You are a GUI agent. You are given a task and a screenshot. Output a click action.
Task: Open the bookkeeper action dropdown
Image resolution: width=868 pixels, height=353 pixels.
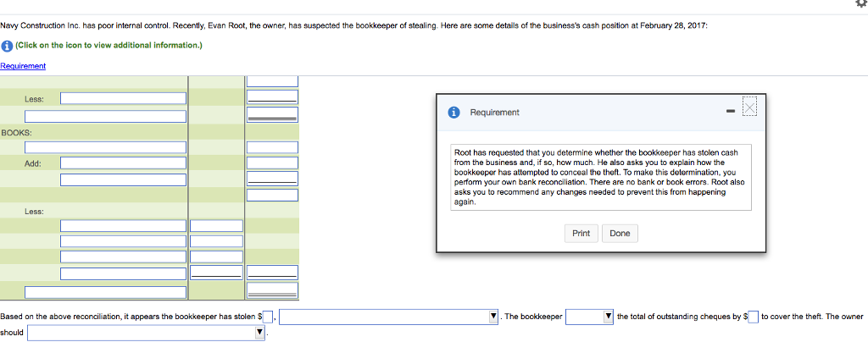click(589, 317)
